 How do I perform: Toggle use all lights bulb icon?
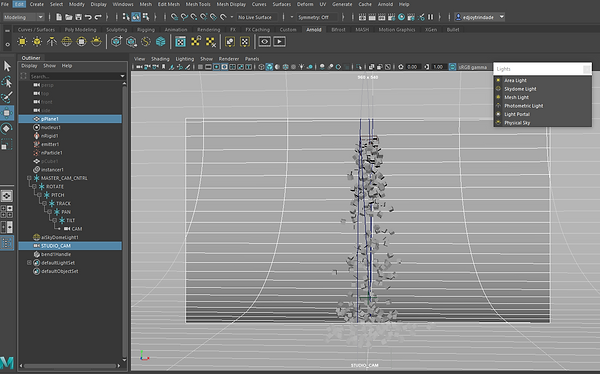pos(302,67)
